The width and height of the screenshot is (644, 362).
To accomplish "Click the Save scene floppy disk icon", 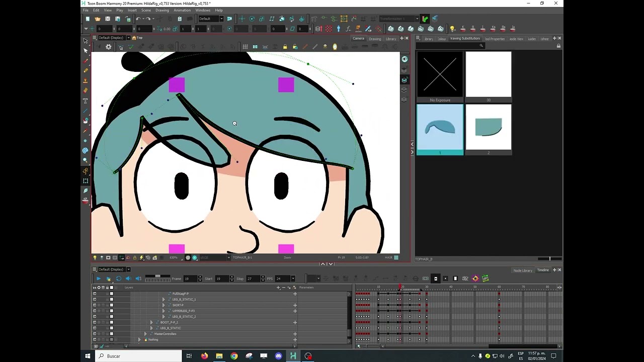I will pyautogui.click(x=108, y=19).
